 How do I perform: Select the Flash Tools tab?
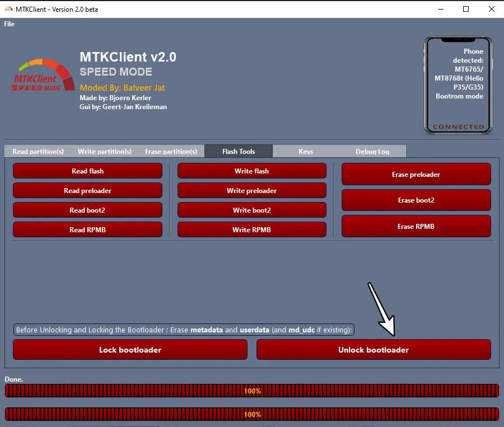[238, 151]
